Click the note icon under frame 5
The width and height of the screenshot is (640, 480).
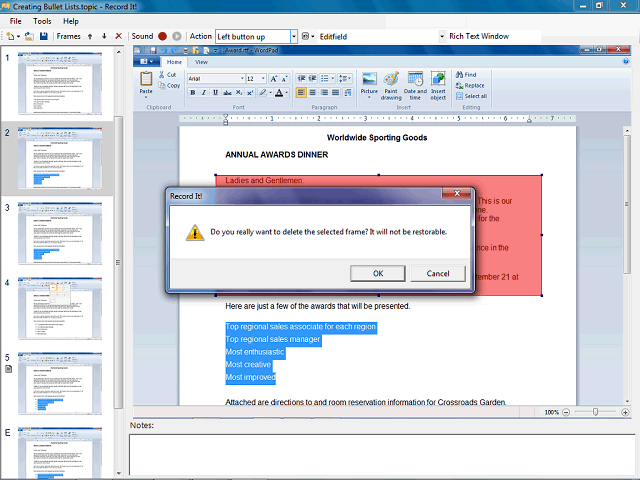[x=8, y=369]
